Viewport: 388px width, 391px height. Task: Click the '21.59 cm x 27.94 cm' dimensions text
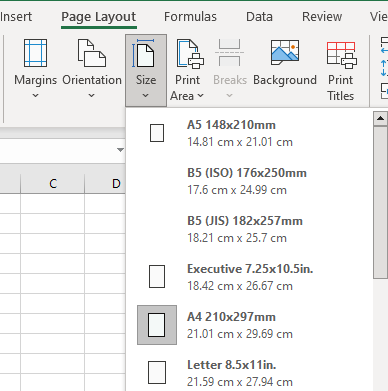(240, 382)
